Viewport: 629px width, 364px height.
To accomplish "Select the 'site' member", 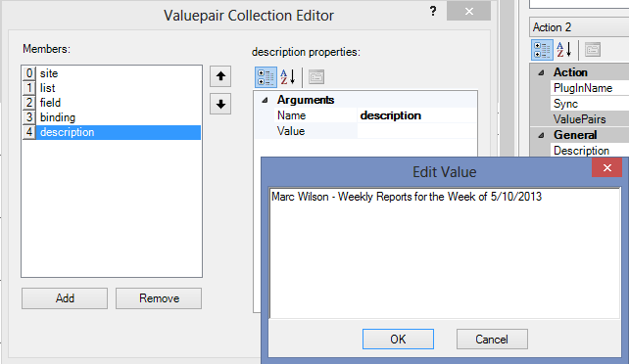I will (x=112, y=73).
